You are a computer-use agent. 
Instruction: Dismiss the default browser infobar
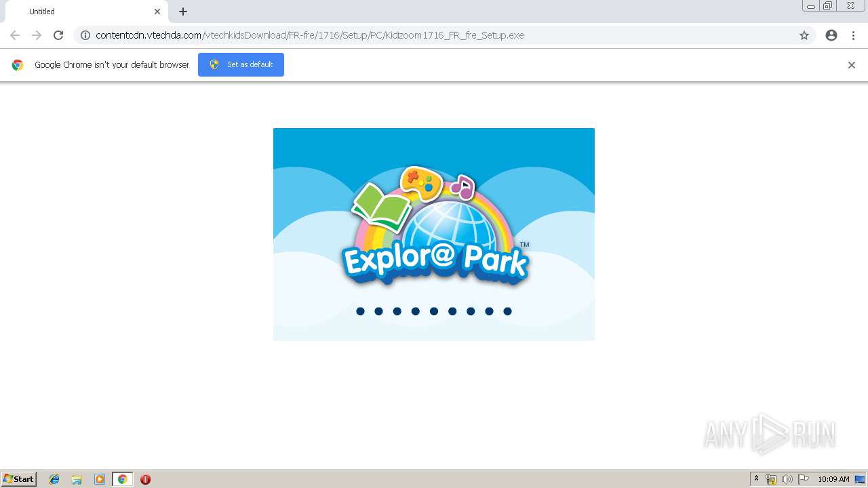(x=852, y=65)
